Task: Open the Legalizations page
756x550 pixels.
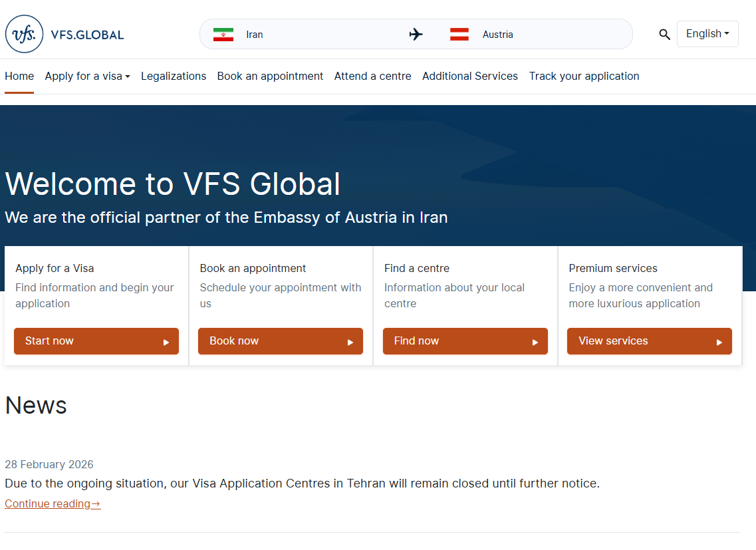Action: coord(174,76)
